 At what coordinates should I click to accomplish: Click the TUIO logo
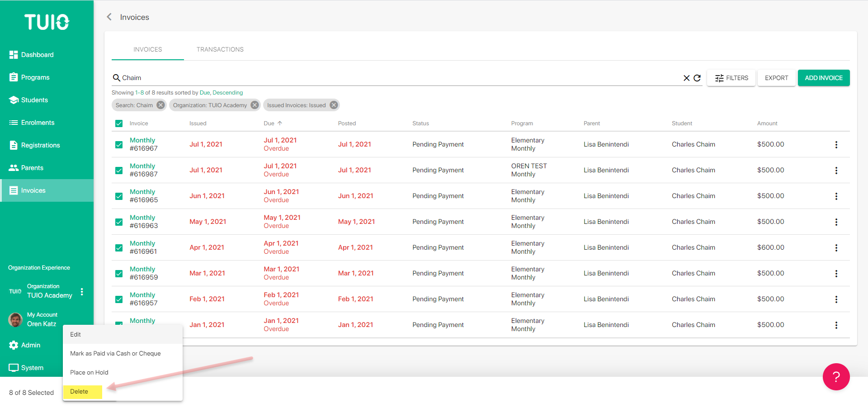click(x=47, y=22)
